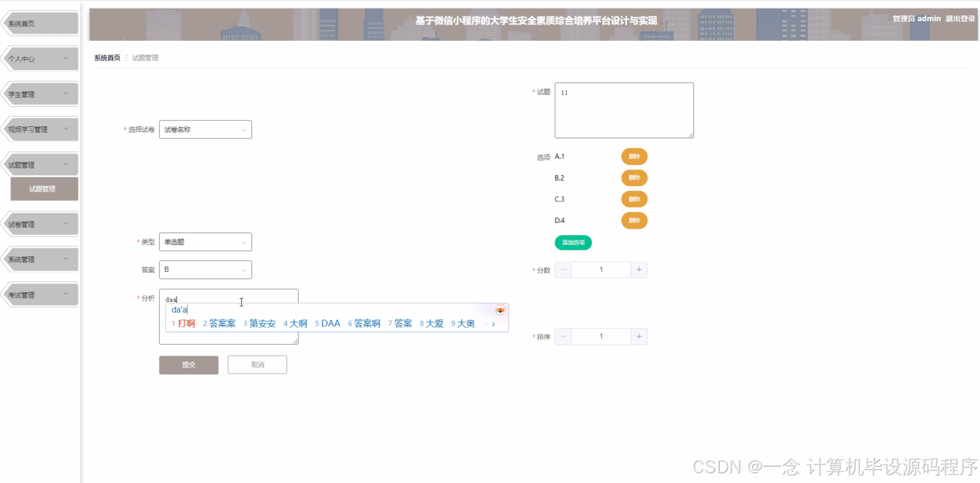Choose IME candidate 2 答案案
Image resolution: width=980 pixels, height=483 pixels.
tap(220, 323)
